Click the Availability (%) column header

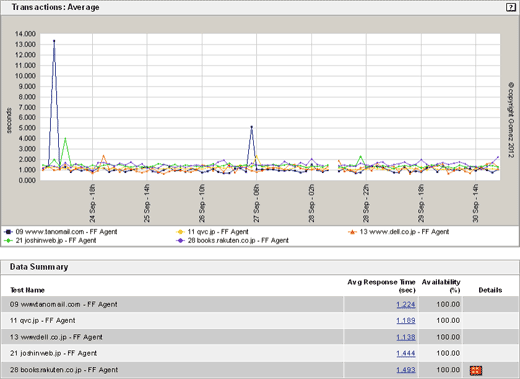[x=441, y=286]
